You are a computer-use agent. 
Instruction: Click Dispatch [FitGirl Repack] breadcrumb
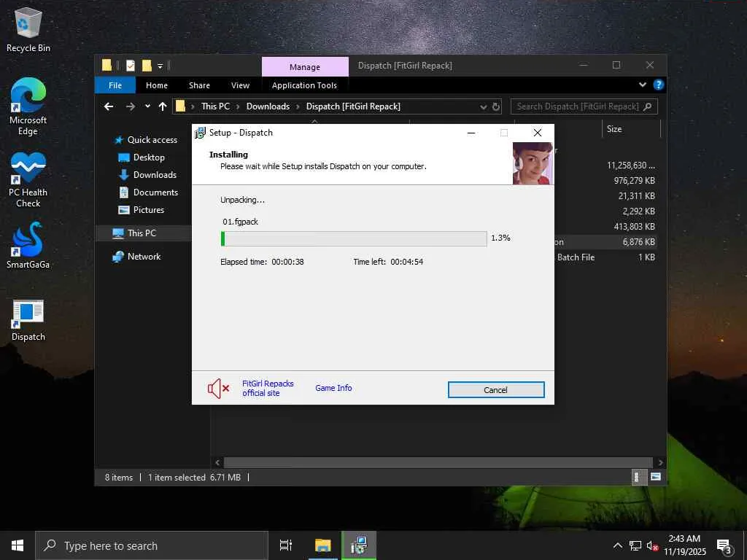(353, 106)
